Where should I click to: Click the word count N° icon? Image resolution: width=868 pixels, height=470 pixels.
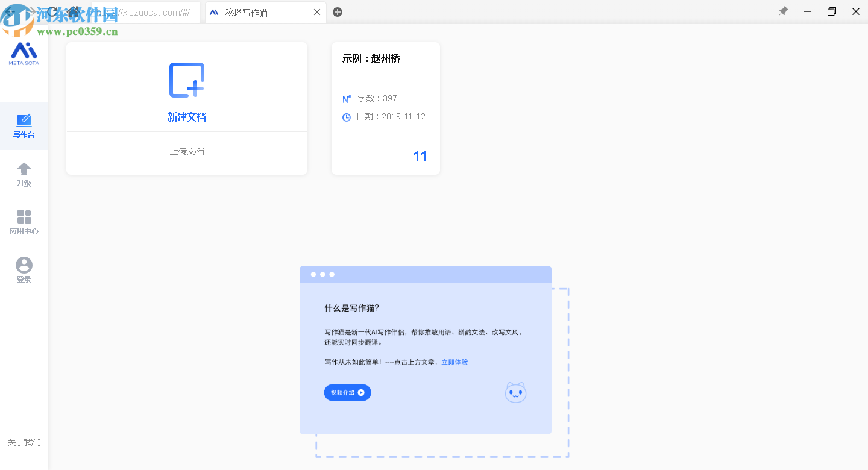tap(345, 98)
